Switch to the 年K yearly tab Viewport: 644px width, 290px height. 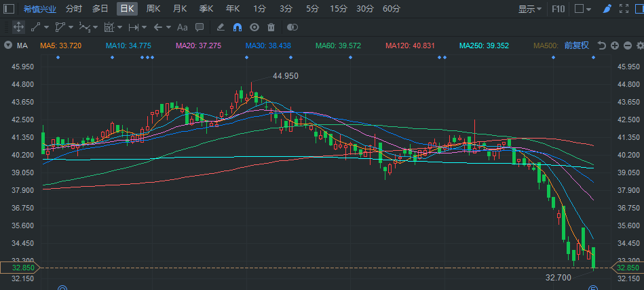(233, 9)
